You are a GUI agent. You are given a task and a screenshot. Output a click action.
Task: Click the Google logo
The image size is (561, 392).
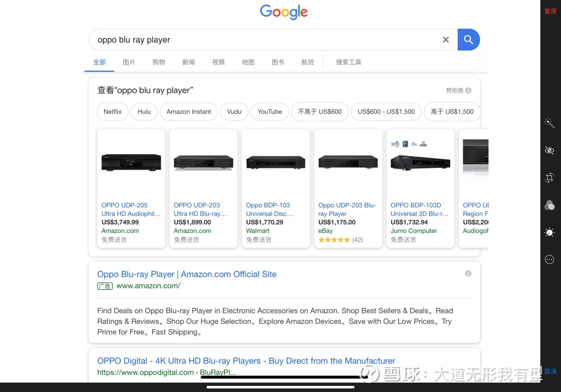coord(284,12)
